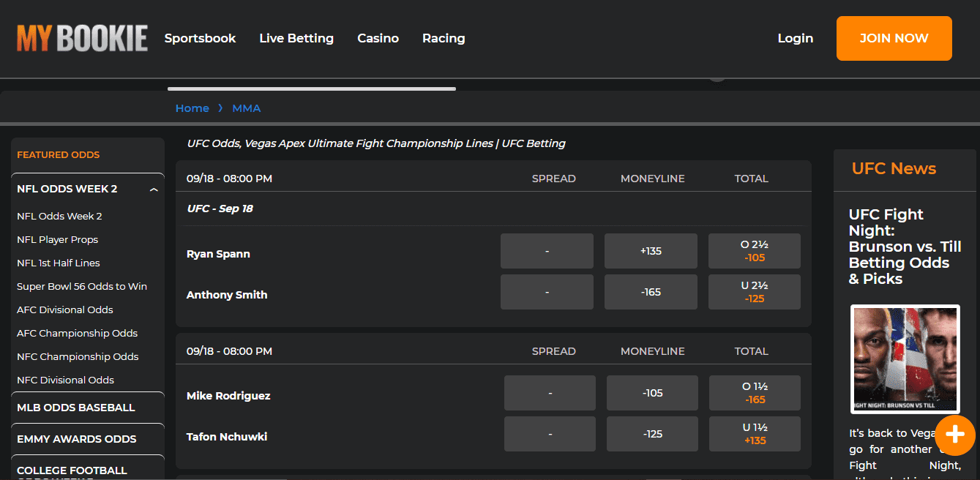Image resolution: width=980 pixels, height=480 pixels.
Task: Click the horizontal scrollbar under the navigation
Action: point(311,89)
